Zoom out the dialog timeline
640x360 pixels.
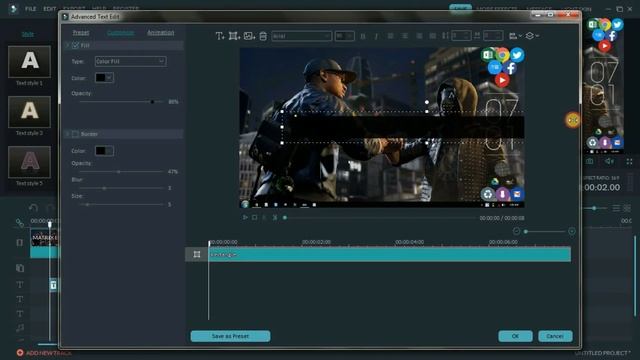(516, 231)
